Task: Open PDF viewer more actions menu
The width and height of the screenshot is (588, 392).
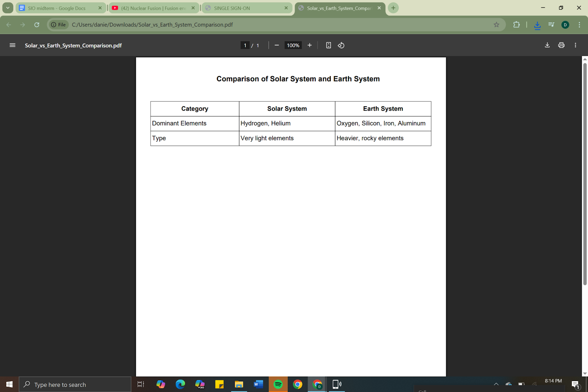Action: (576, 45)
